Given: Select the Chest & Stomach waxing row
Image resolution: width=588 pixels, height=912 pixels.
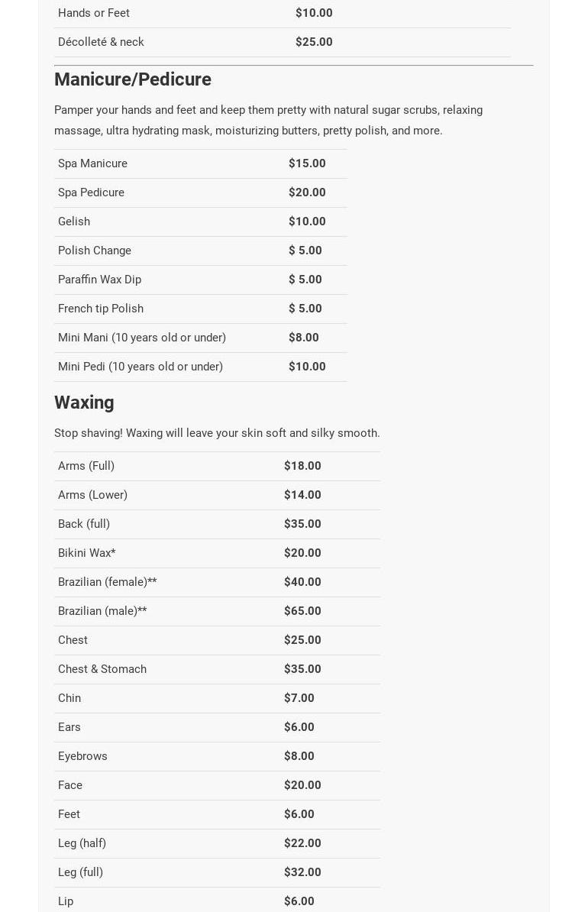Looking at the screenshot, I should coord(102,669).
